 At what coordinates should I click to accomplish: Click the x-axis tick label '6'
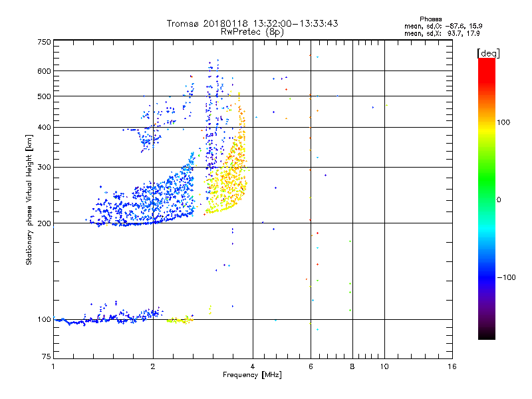point(311,366)
